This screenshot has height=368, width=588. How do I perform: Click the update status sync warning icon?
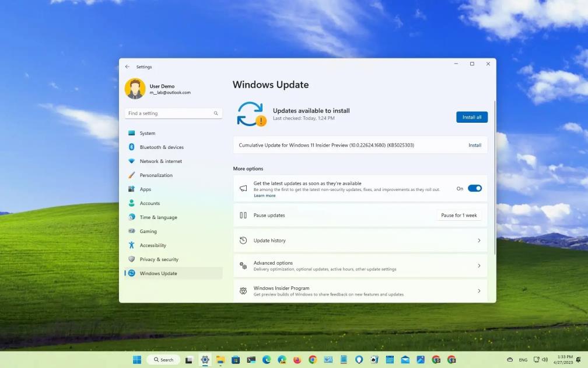click(x=251, y=114)
